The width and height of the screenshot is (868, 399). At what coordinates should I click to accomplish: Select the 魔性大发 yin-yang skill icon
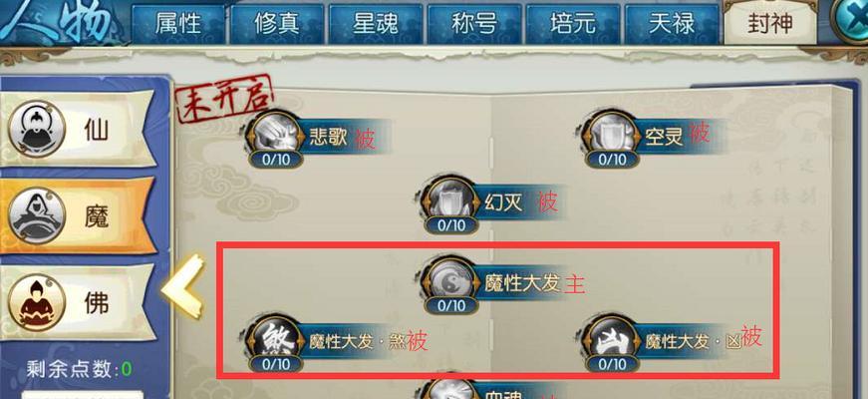450,281
